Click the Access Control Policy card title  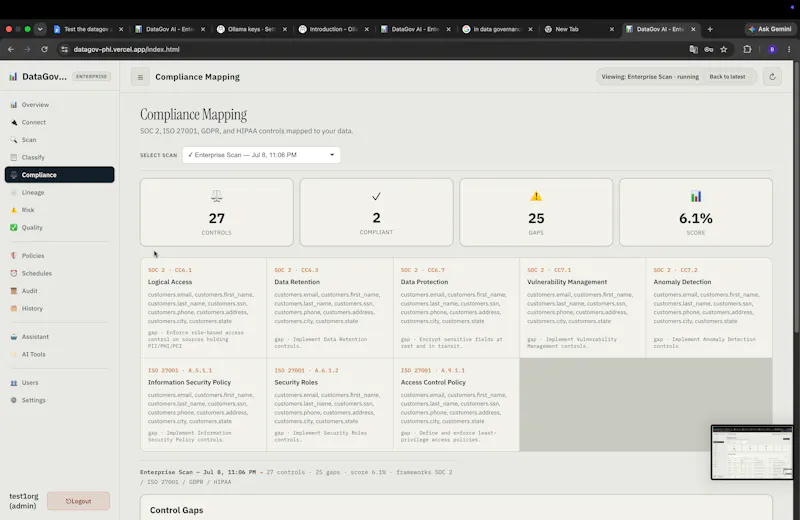click(x=433, y=382)
